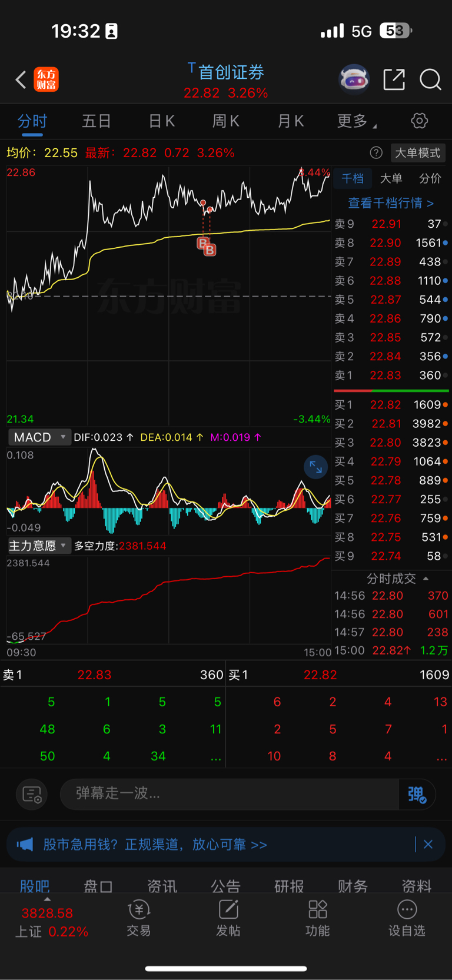Switch to 日K chart tab
The width and height of the screenshot is (452, 980).
161,121
